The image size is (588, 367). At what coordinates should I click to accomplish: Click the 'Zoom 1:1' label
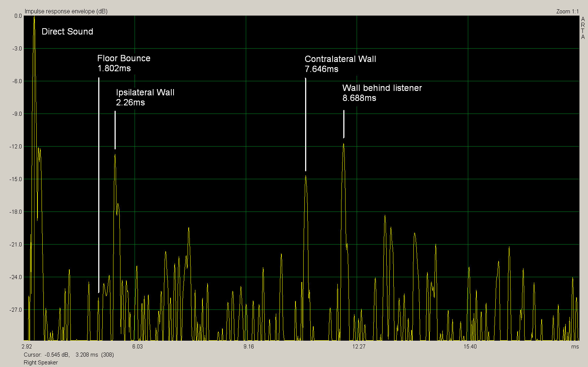[567, 11]
